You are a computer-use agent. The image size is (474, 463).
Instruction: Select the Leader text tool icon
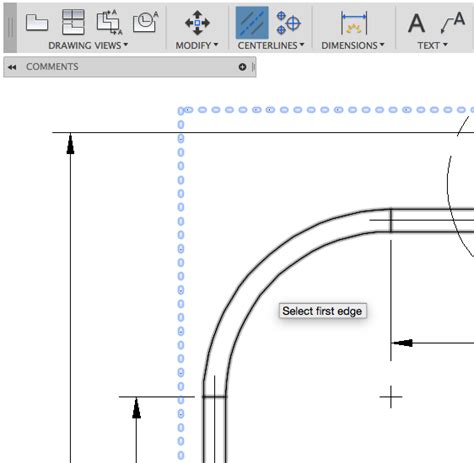pyautogui.click(x=453, y=23)
